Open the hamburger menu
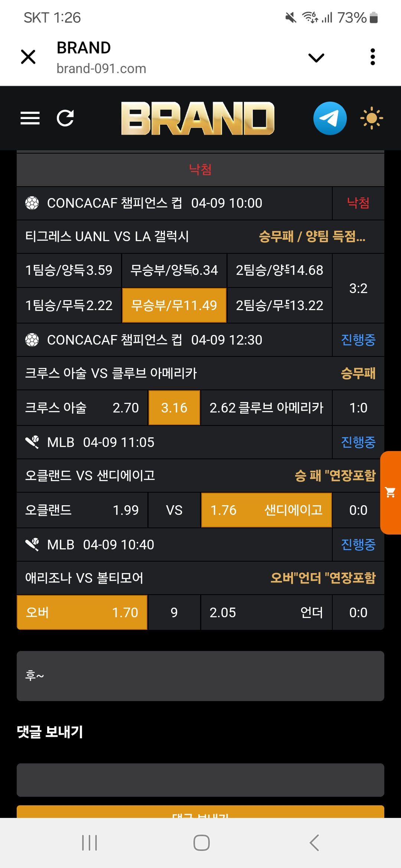Viewport: 401px width, 868px height. [30, 118]
